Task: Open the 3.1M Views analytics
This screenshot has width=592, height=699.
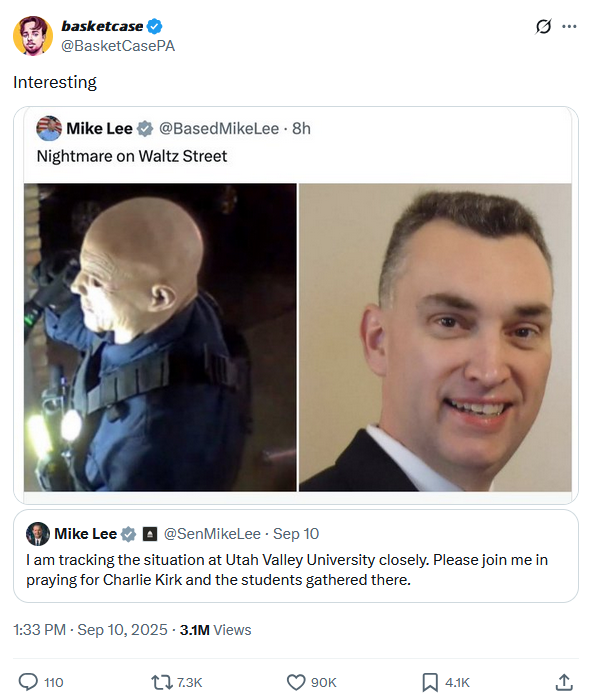Action: pos(215,630)
